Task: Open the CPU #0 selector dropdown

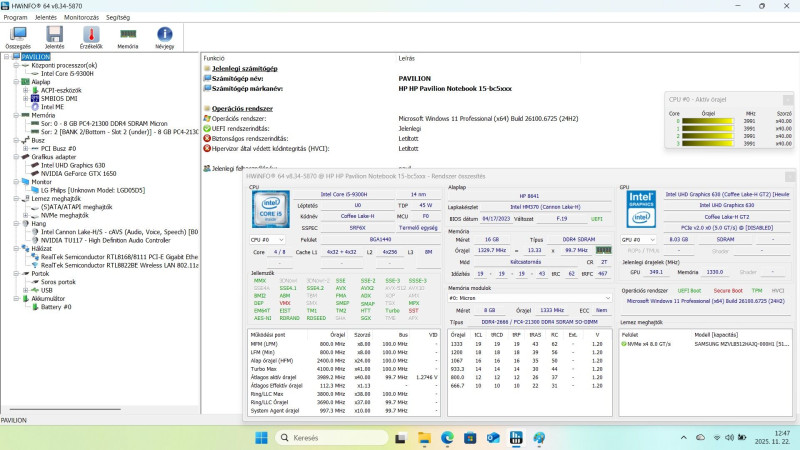Action: click(x=267, y=239)
